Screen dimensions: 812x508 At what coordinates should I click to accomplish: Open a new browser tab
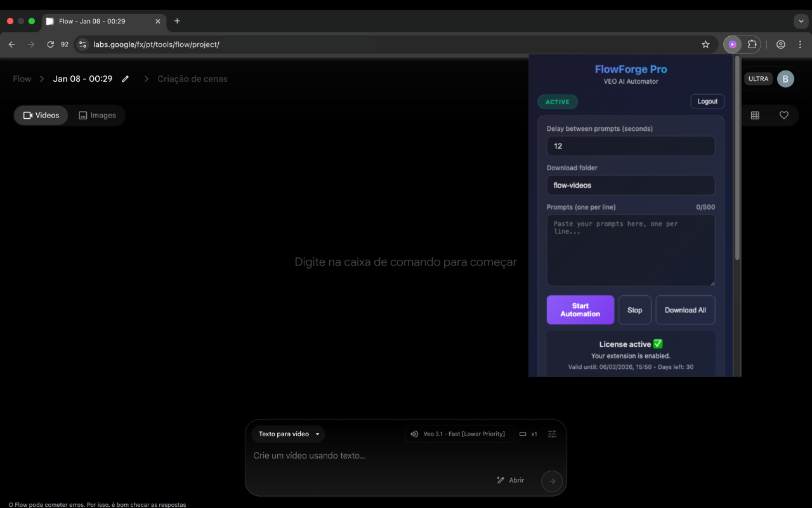[x=177, y=21]
